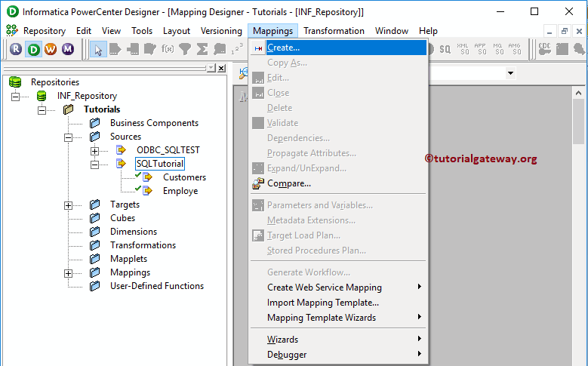Viewport: 588px width, 366px height.
Task: Choose Create... from Mappings menu
Action: click(x=338, y=48)
